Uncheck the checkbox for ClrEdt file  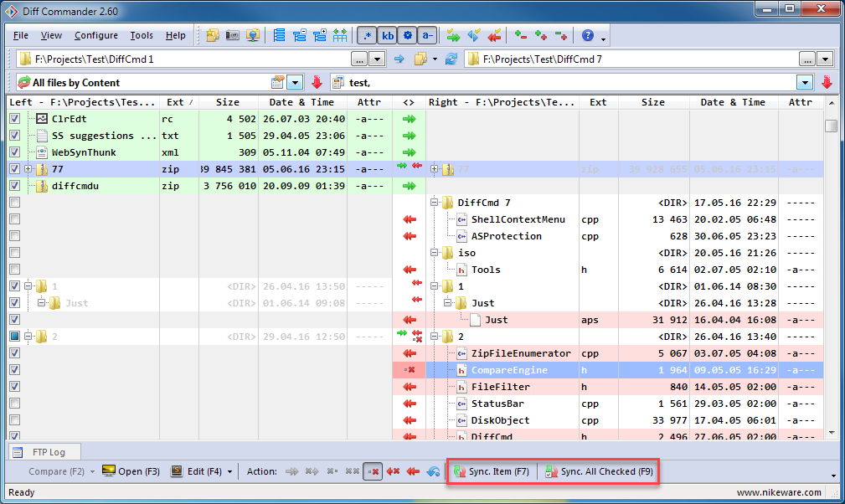coord(14,119)
